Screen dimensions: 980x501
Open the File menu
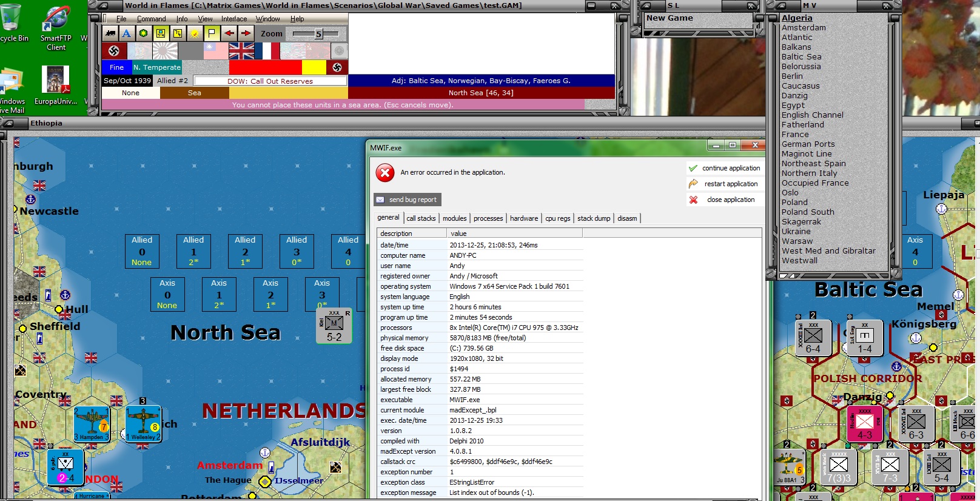[121, 19]
